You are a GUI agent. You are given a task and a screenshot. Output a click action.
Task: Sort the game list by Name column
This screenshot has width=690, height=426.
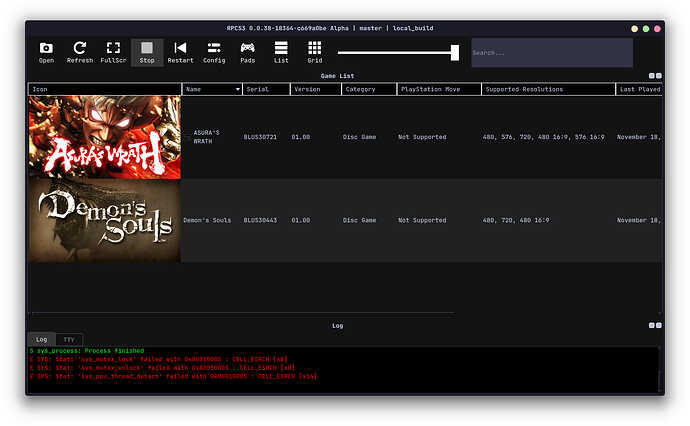click(212, 89)
